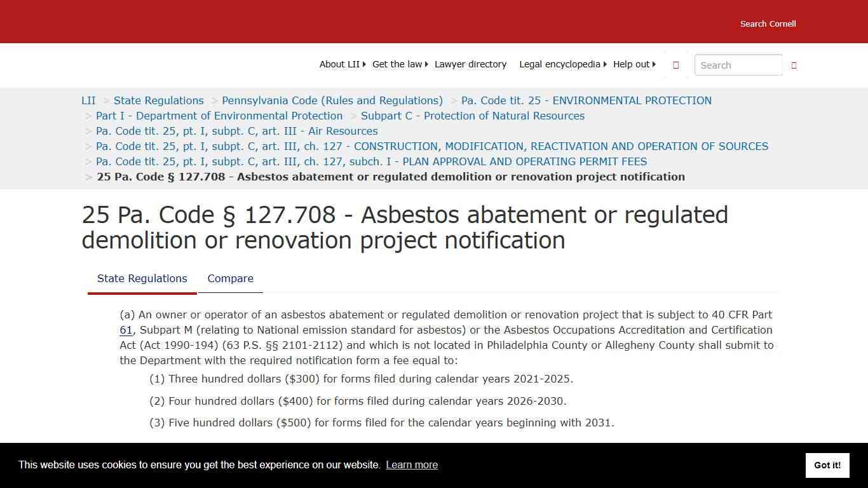The width and height of the screenshot is (868, 488).
Task: Expand the Help out menu
Action: (x=631, y=64)
